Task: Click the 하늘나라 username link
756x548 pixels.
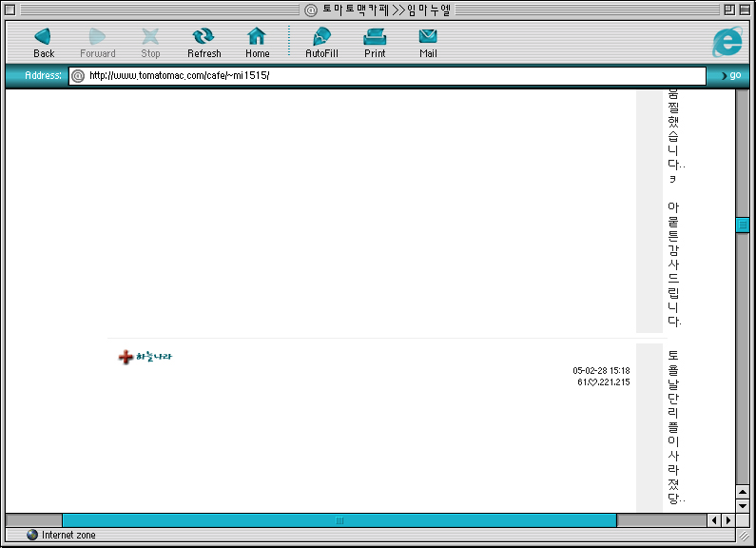Action: (x=145, y=357)
